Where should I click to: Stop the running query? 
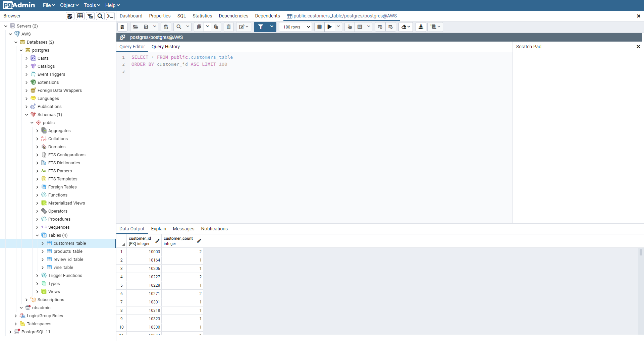pyautogui.click(x=320, y=27)
